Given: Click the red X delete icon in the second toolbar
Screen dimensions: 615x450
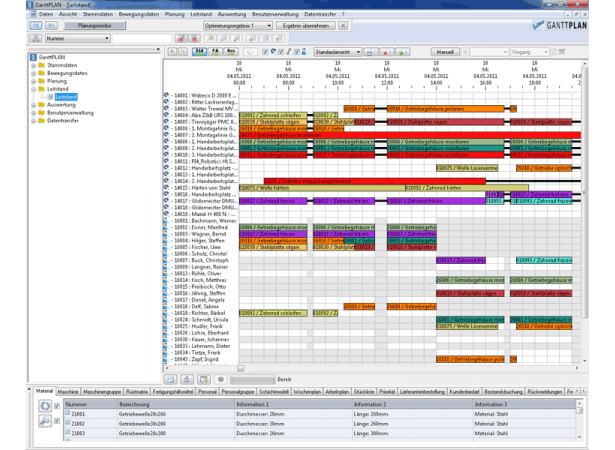Looking at the screenshot, I should pos(278,38).
